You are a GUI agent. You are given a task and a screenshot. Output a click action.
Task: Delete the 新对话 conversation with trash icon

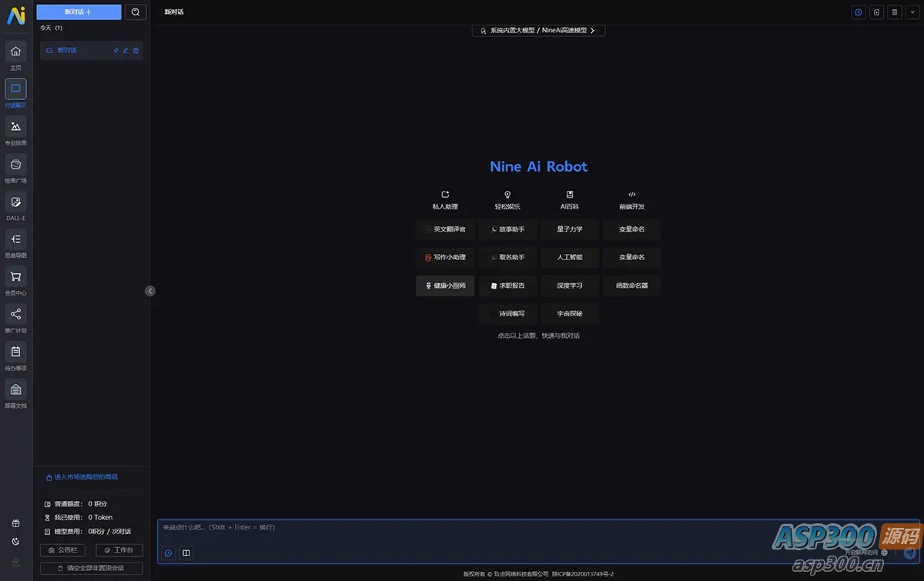click(136, 51)
